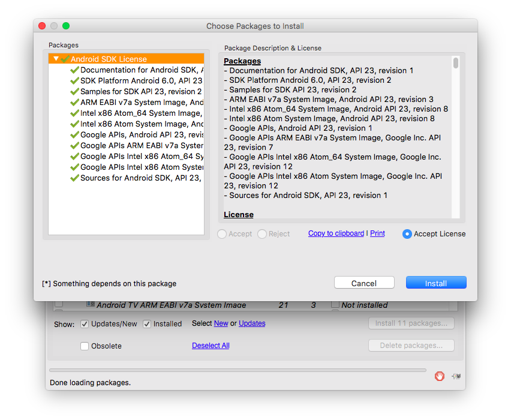Click the Cancel button
Image resolution: width=511 pixels, height=420 pixels.
pyautogui.click(x=364, y=283)
